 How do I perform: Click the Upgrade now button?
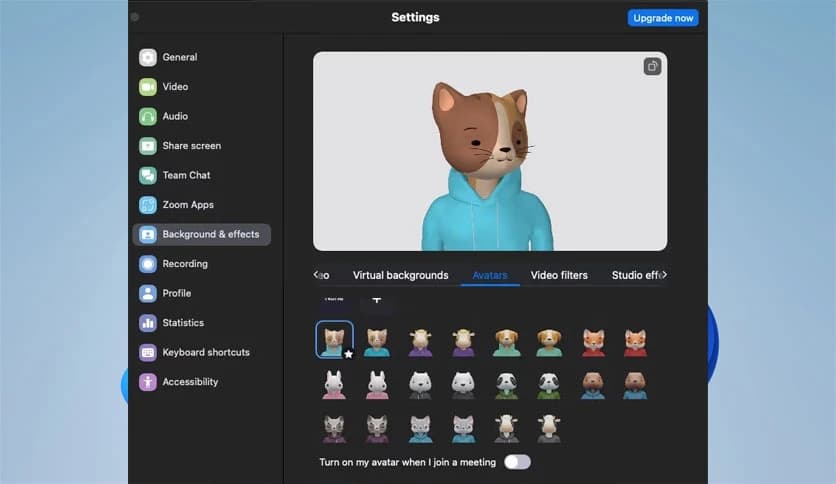click(x=663, y=18)
